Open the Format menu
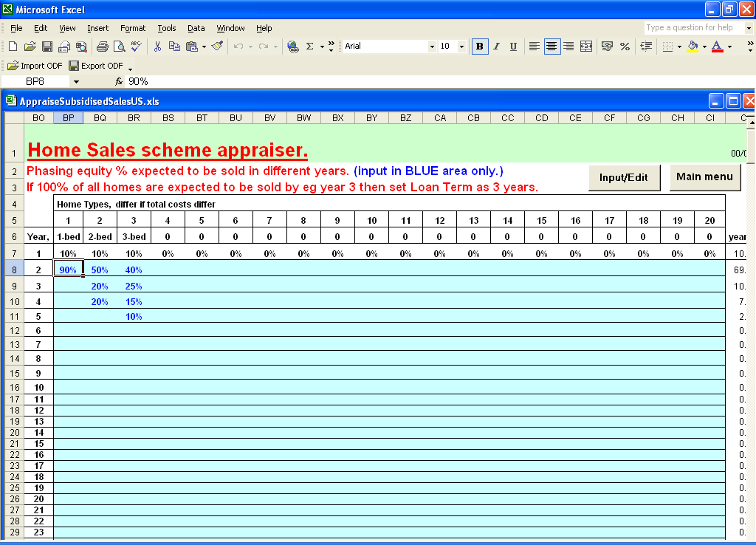Image resolution: width=756 pixels, height=545 pixels. pyautogui.click(x=133, y=28)
